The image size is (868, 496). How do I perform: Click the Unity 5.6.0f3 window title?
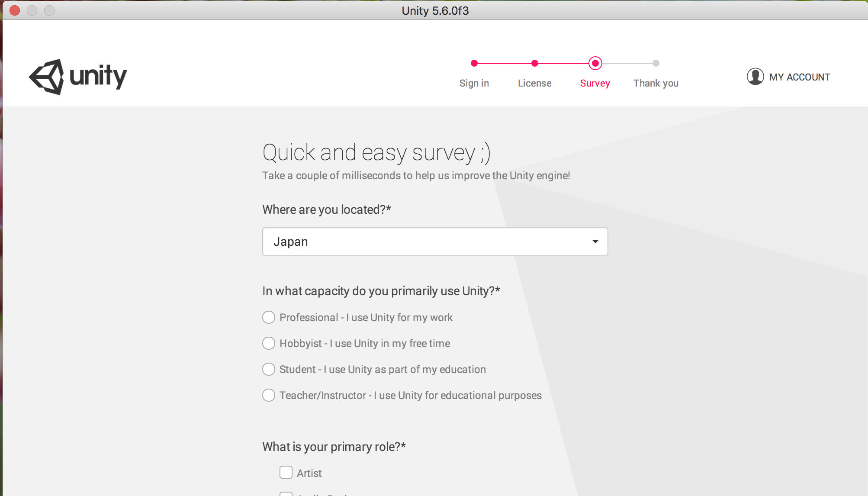(435, 10)
